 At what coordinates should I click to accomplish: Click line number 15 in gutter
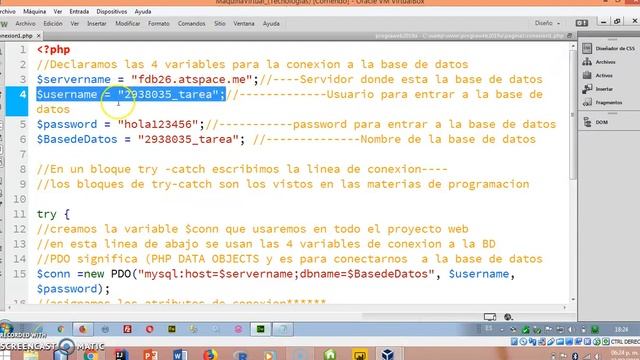tap(20, 274)
